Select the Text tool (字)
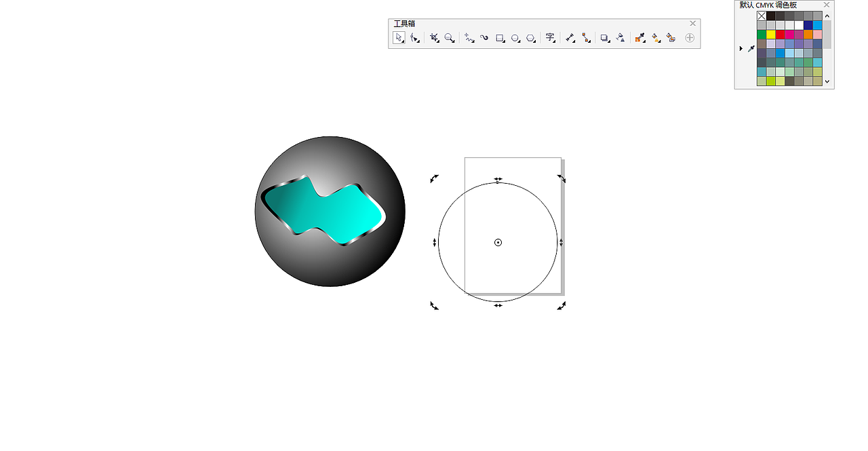This screenshot has width=868, height=451. coord(550,38)
